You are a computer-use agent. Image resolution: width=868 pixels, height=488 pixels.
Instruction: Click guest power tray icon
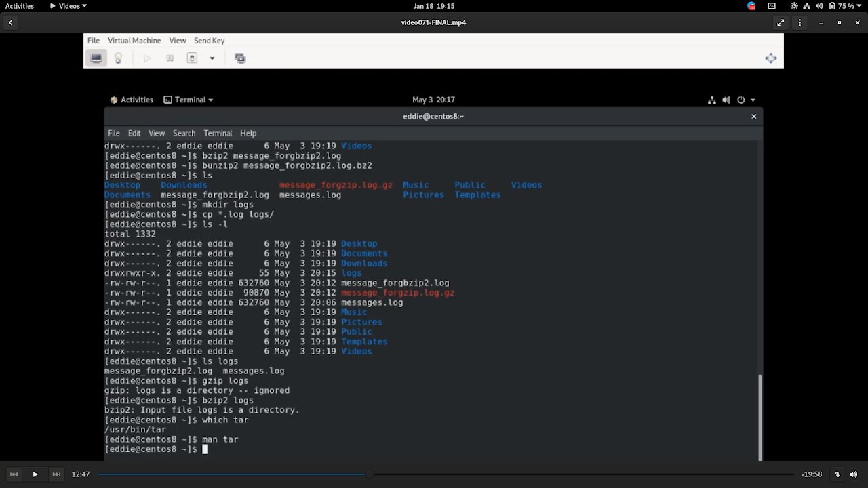[741, 100]
